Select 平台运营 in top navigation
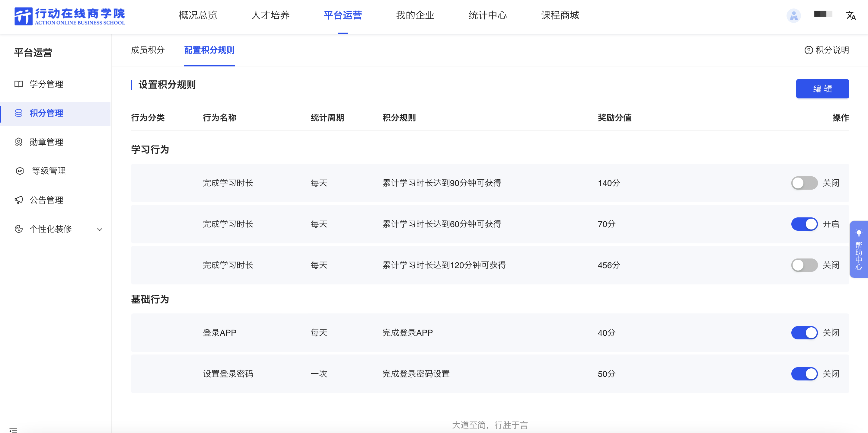This screenshot has width=868, height=433. pos(343,15)
